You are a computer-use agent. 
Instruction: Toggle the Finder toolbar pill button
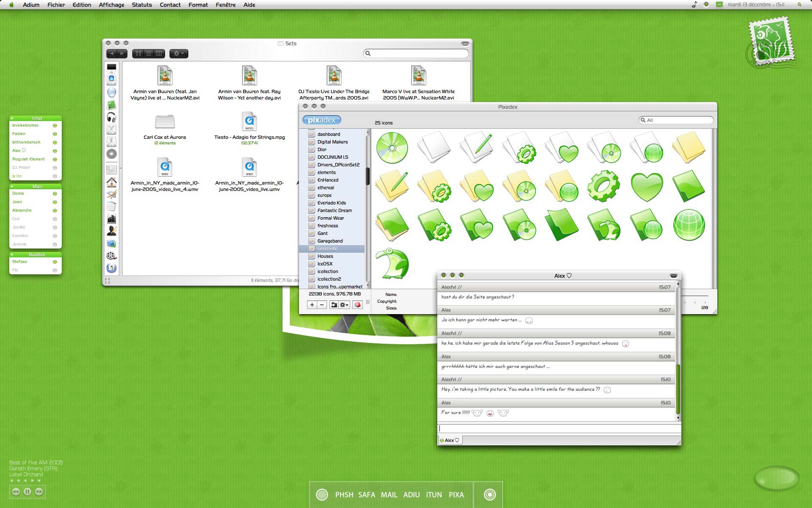465,44
